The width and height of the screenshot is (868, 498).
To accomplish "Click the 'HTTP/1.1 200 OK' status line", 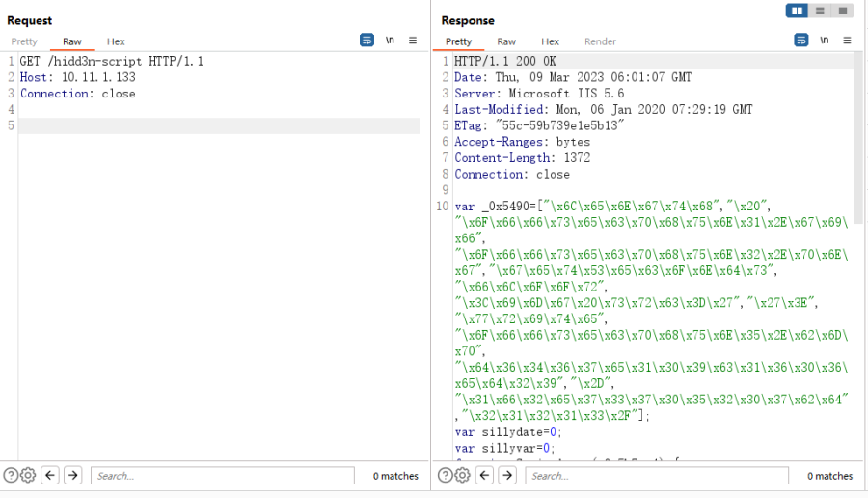I will pyautogui.click(x=504, y=61).
